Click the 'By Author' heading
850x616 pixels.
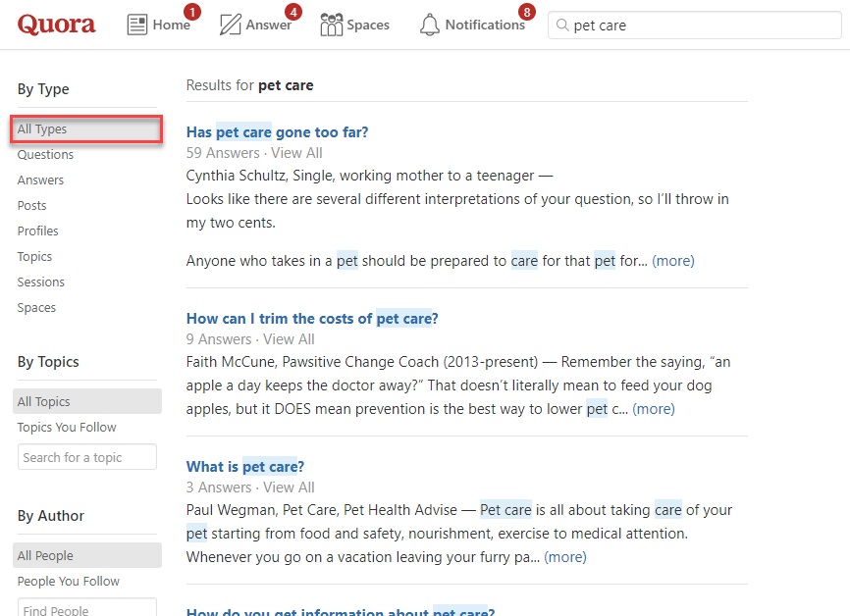[51, 515]
